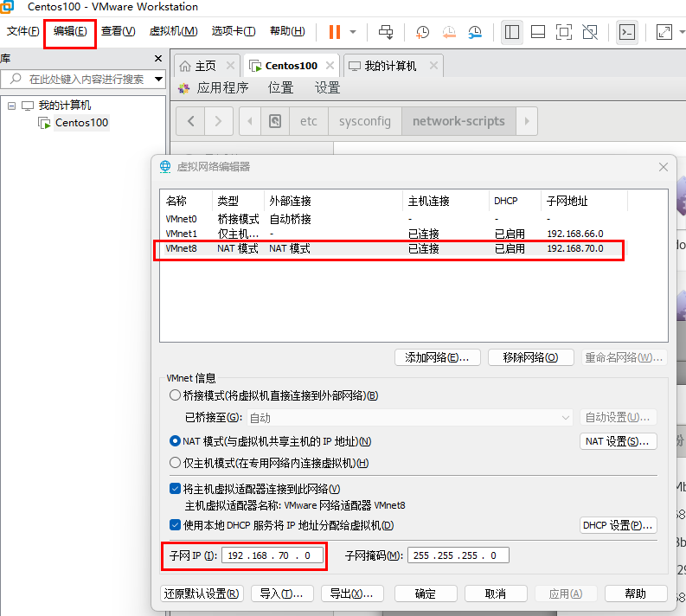Click the 子网 IP input field

click(x=272, y=555)
